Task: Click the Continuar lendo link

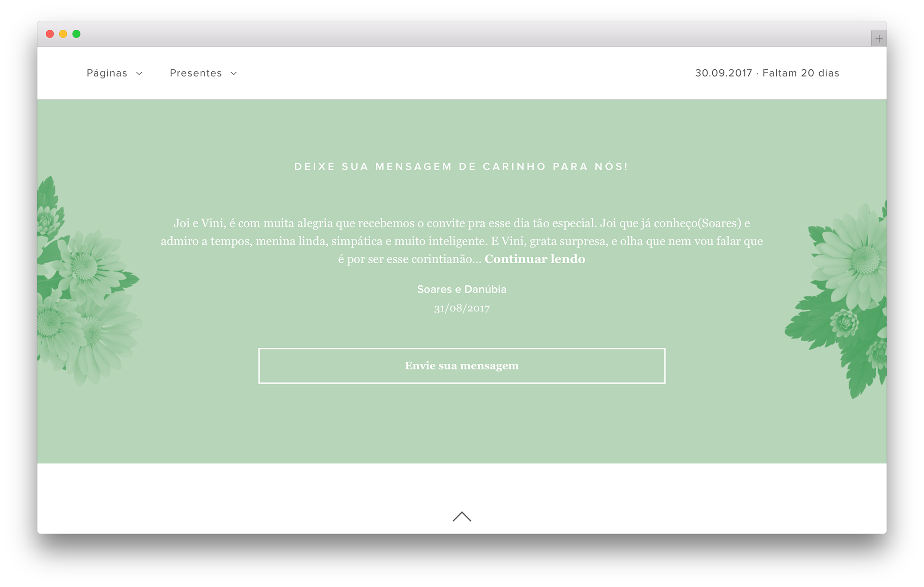Action: 535,259
